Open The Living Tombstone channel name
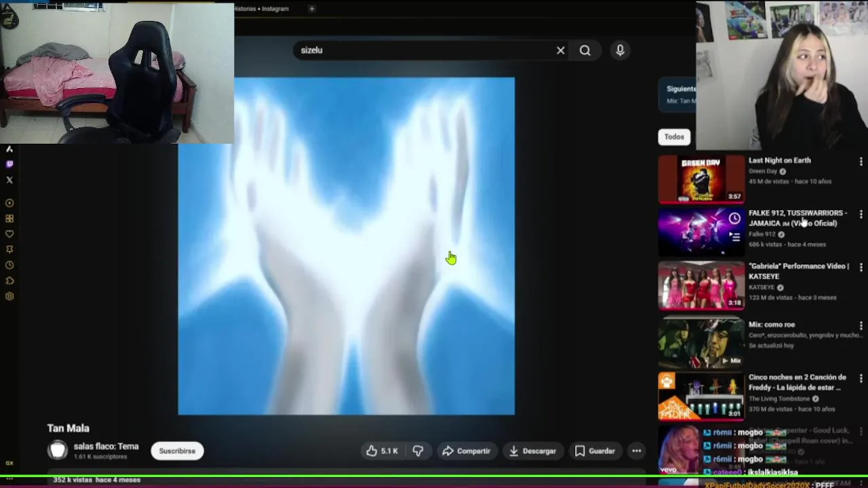868x488 pixels. [779, 399]
